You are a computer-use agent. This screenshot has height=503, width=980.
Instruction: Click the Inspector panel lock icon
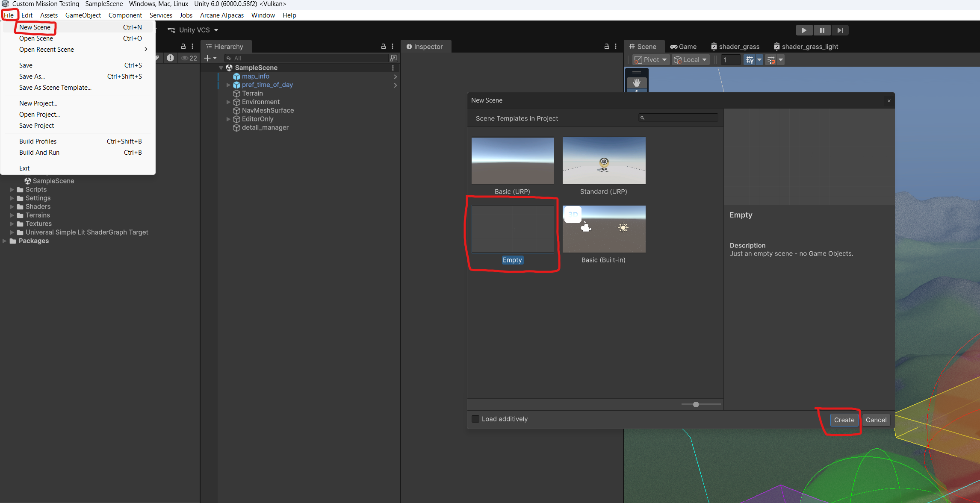[x=606, y=46]
